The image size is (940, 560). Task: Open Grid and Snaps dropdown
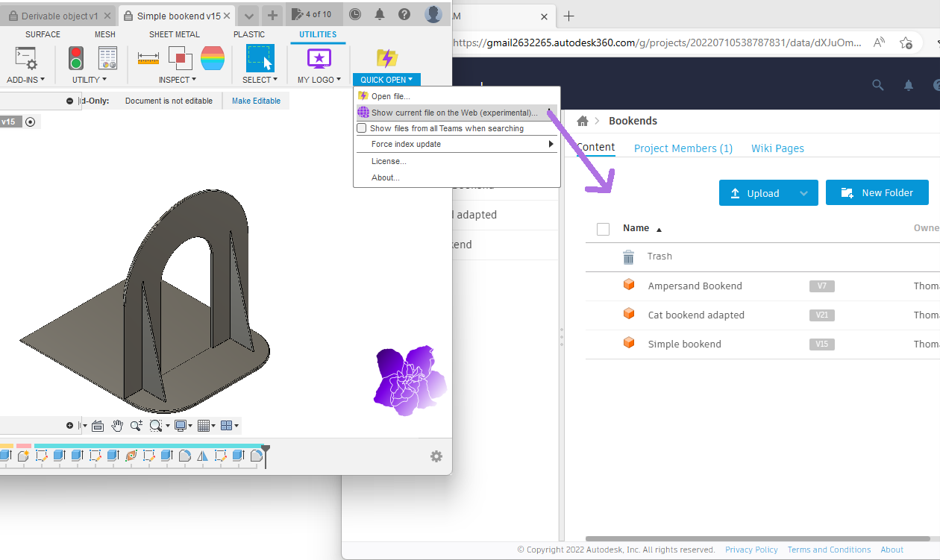[206, 425]
